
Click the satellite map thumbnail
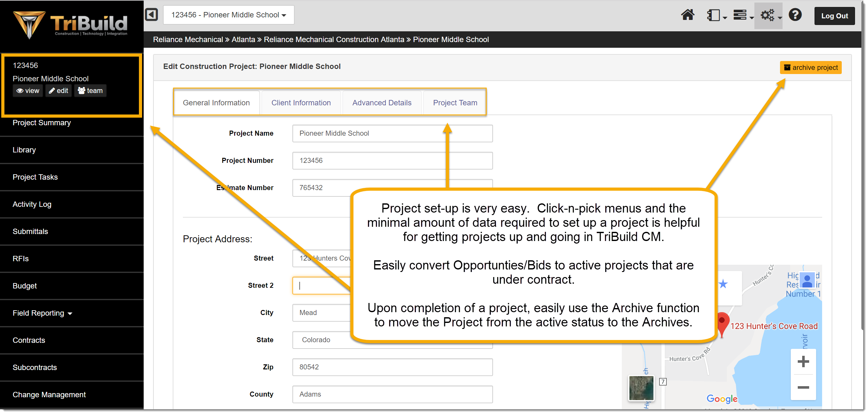tap(641, 388)
